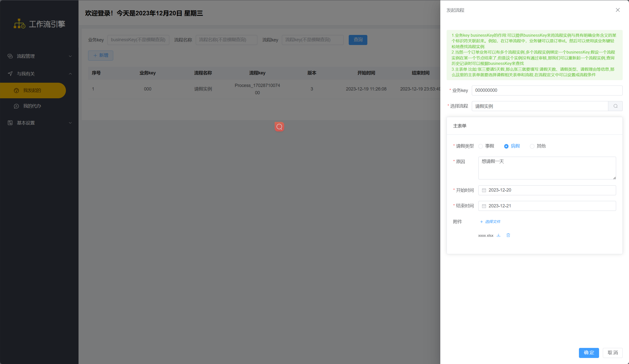Open the 我发起的 menu item
The width and height of the screenshot is (629, 364).
(32, 90)
